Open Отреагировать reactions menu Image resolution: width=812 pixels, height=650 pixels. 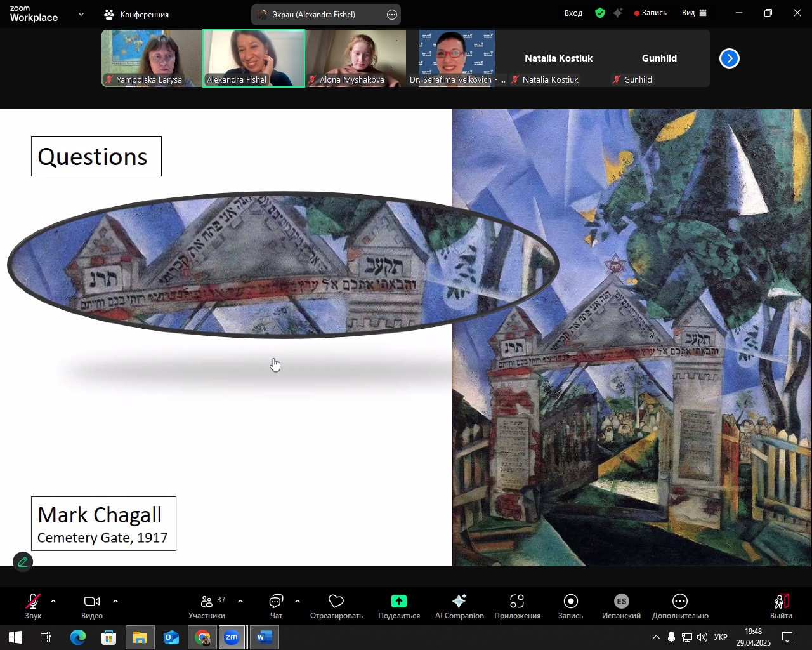pos(336,606)
